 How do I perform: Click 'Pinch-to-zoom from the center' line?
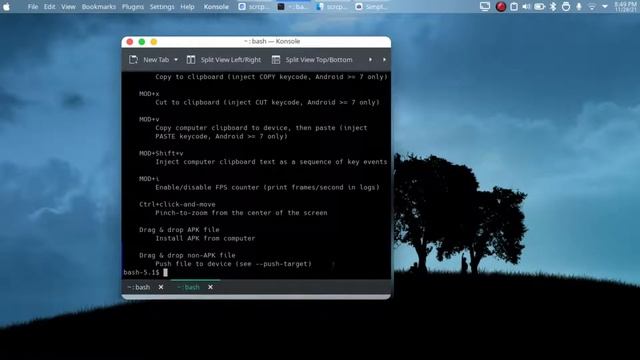pos(241,213)
